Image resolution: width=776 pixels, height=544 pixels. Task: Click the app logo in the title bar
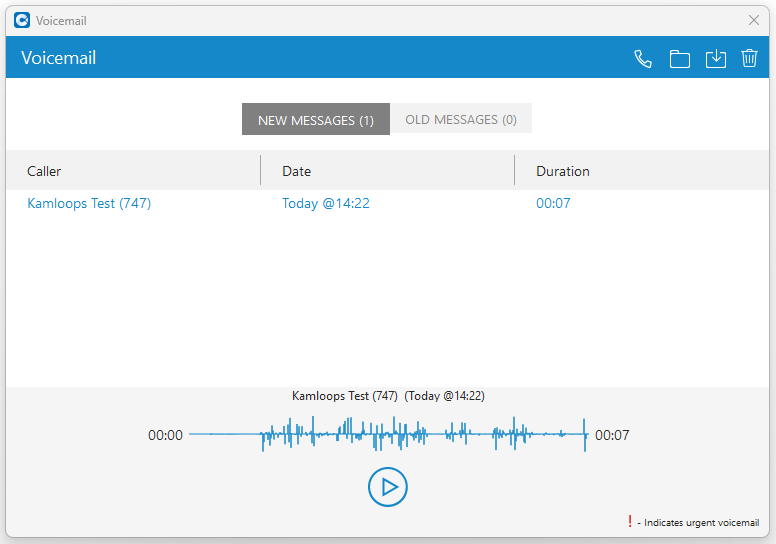(21, 20)
